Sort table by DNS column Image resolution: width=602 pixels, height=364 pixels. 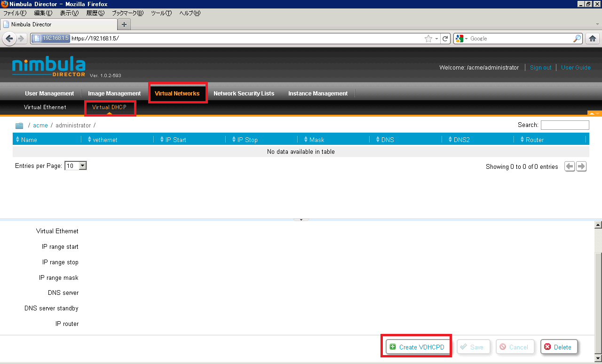point(406,140)
